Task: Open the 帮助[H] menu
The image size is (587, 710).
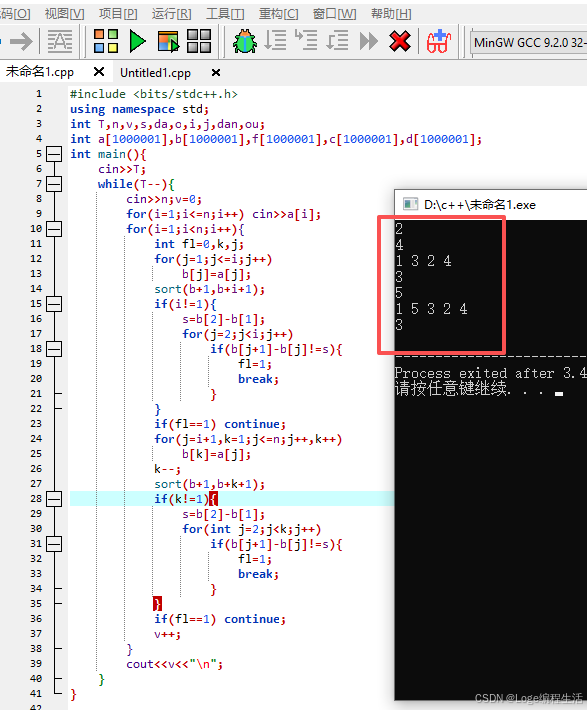Action: [391, 14]
